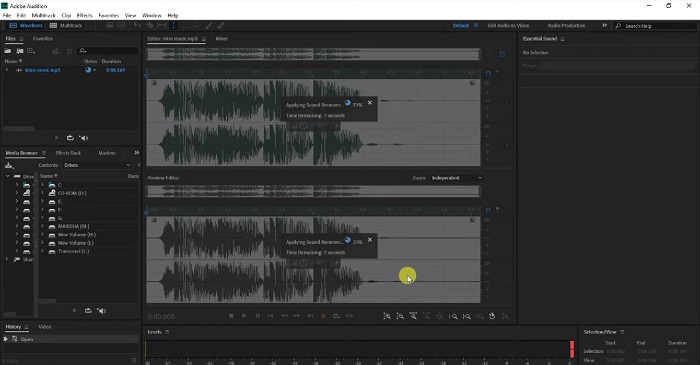Click the Files panel search field
This screenshot has width=700, height=365.
point(108,51)
